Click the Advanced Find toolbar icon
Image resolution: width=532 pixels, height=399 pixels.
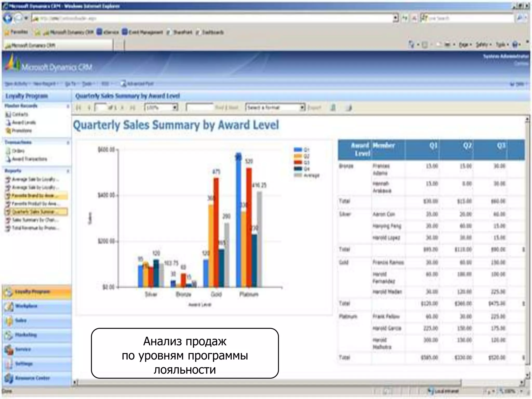click(123, 84)
